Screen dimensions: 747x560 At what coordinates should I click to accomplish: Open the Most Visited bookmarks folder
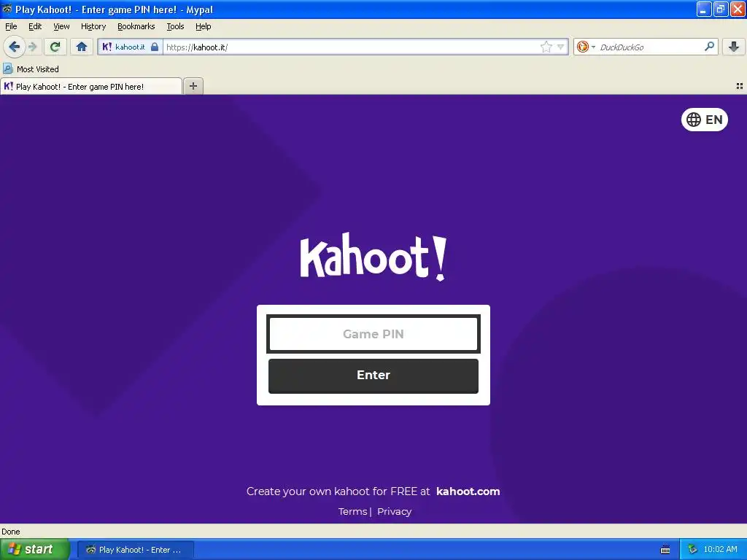(31, 69)
